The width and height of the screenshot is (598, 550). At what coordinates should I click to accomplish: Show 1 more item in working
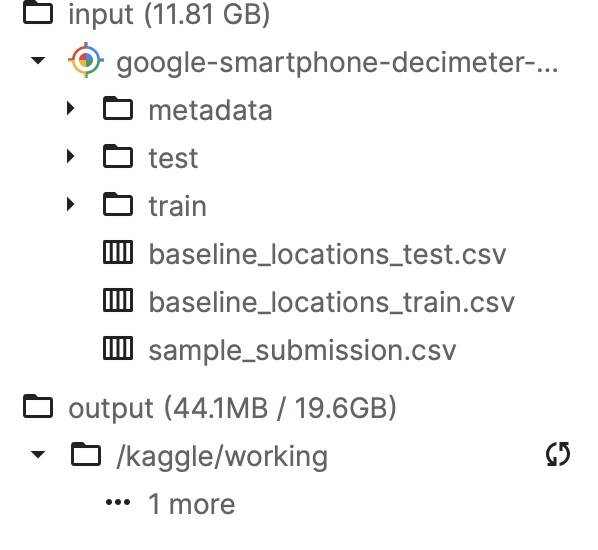(170, 504)
